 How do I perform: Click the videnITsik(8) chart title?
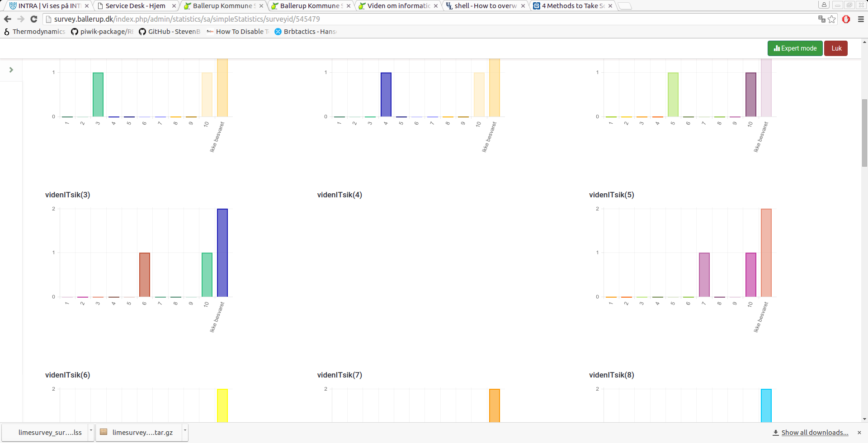(x=612, y=375)
